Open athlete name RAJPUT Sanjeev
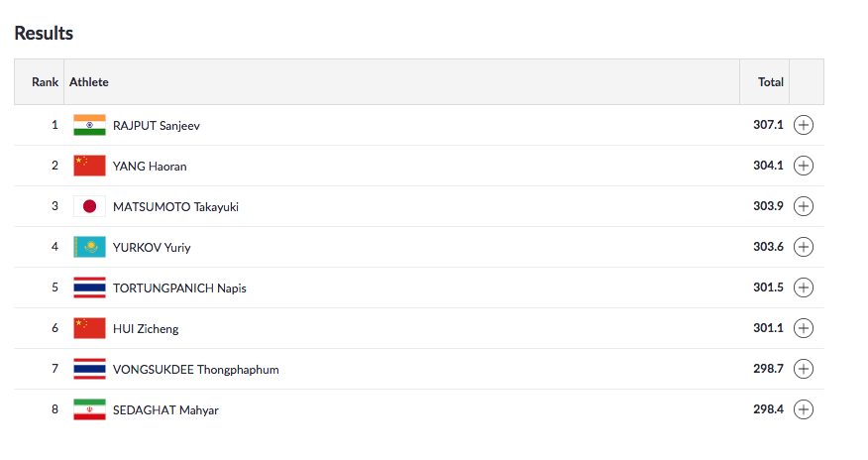 [x=157, y=126]
